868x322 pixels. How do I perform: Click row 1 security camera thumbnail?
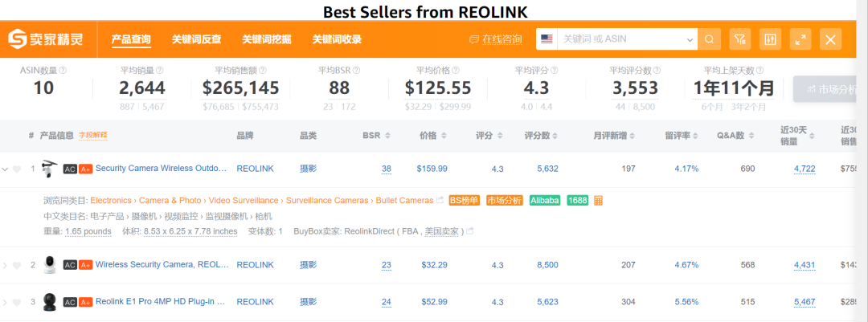(x=50, y=168)
